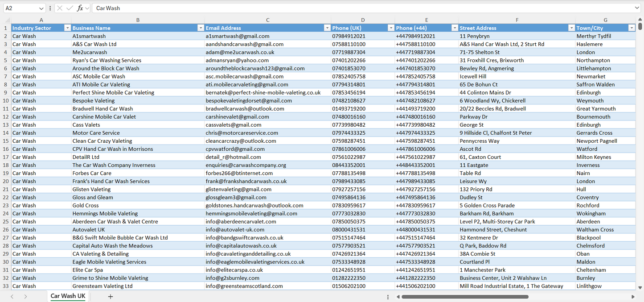The width and height of the screenshot is (644, 302).
Task: Open Business Name filter dropdown
Action: [201, 28]
